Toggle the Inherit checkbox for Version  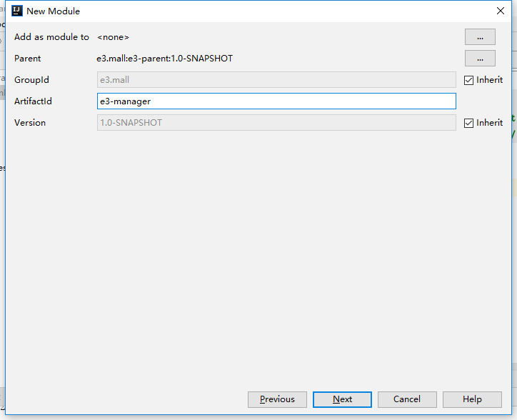tap(469, 123)
